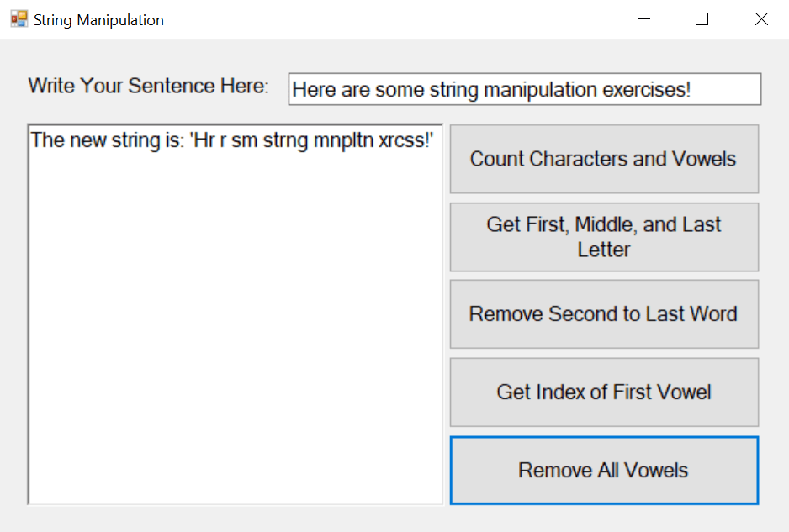Select Remove Second to Last Word
789x532 pixels.
(x=604, y=313)
